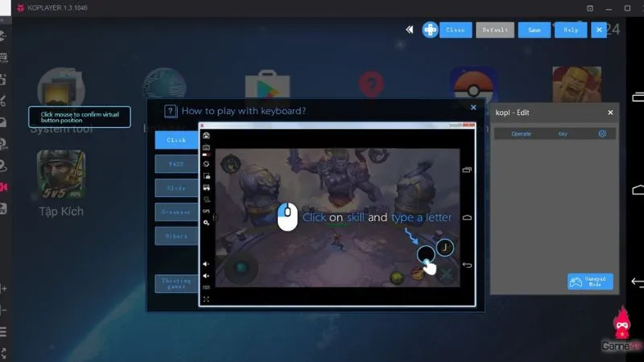
Task: Launch the Clash of Clans barbarian icon
Action: pyautogui.click(x=576, y=84)
